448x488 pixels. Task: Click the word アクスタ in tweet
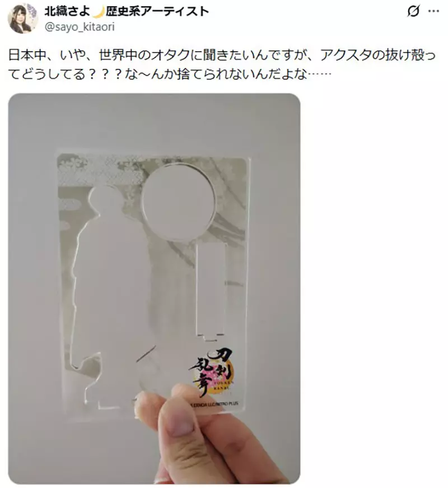coord(344,55)
